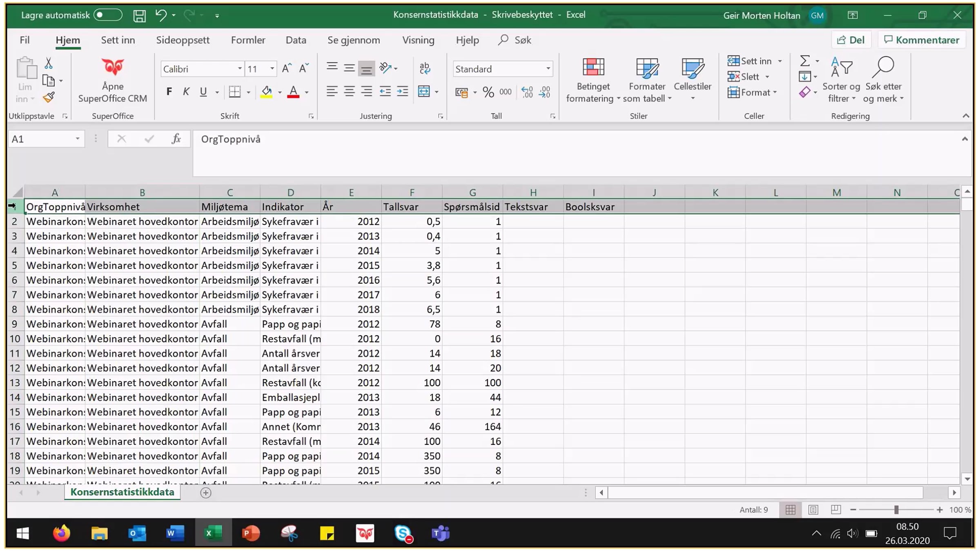Toggle the Lagre automatisk switch

coord(108,15)
